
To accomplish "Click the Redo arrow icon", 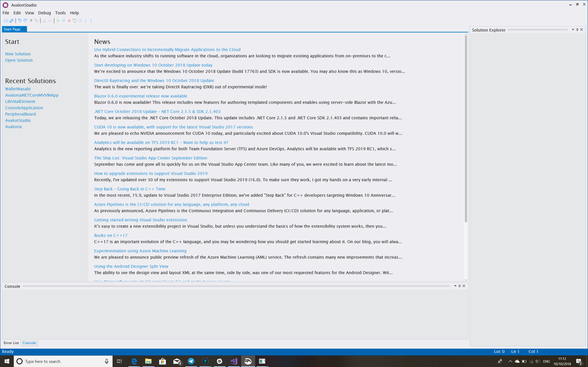I will tap(25, 21).
